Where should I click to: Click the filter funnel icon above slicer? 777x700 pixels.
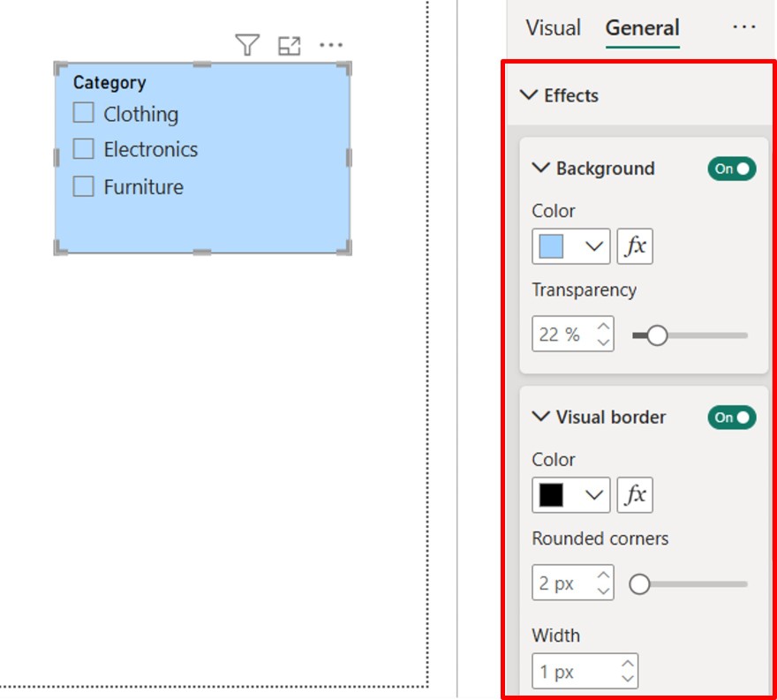pos(247,45)
